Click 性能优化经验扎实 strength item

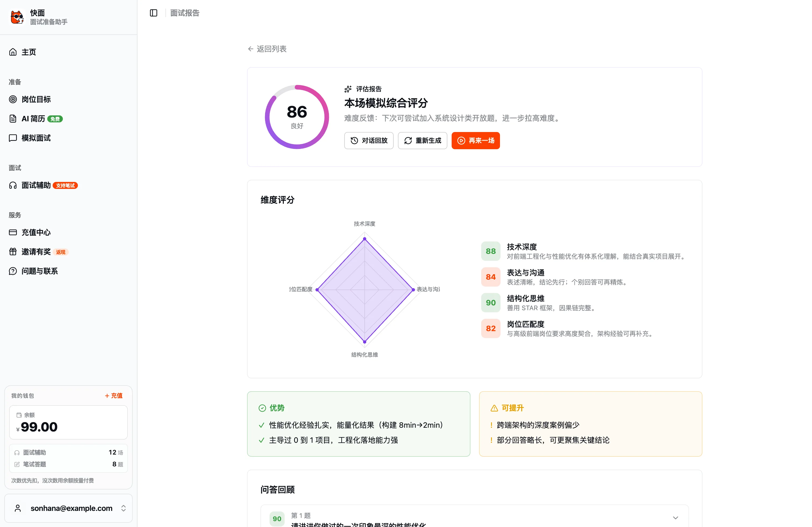[356, 425]
